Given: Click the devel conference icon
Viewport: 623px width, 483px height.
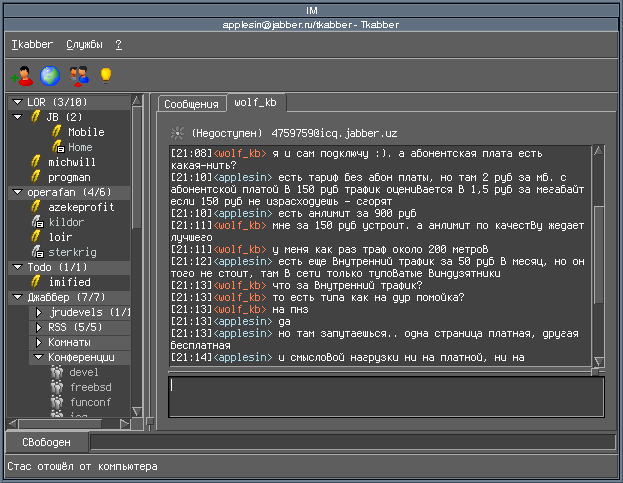Looking at the screenshot, I should coord(57,372).
